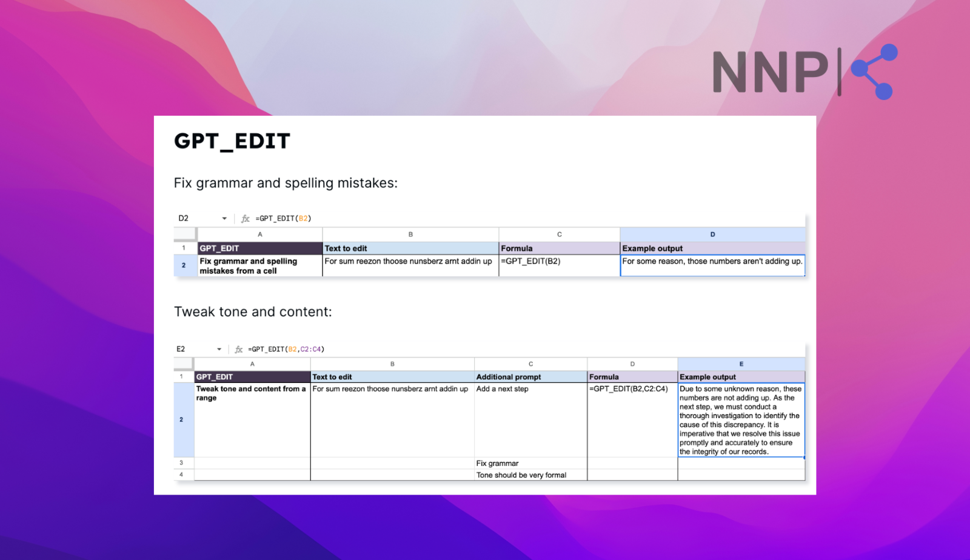Select column E header in bottom sheet
970x560 pixels.
click(741, 364)
